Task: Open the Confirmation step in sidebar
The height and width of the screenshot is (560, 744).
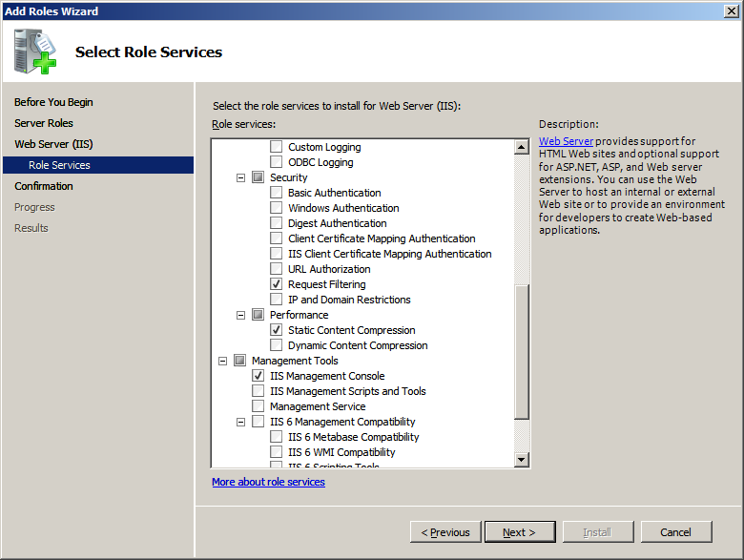Action: pyautogui.click(x=44, y=186)
